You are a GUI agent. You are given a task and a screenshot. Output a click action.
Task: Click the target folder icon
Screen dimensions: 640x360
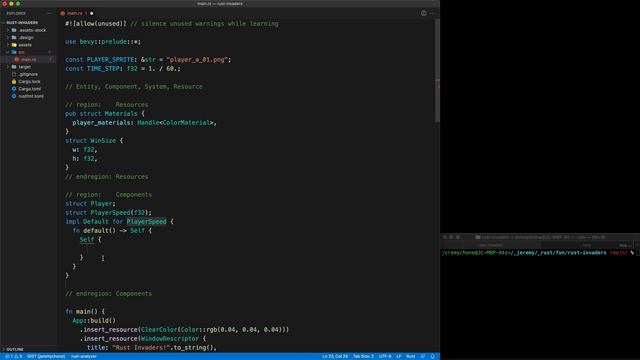[x=14, y=67]
